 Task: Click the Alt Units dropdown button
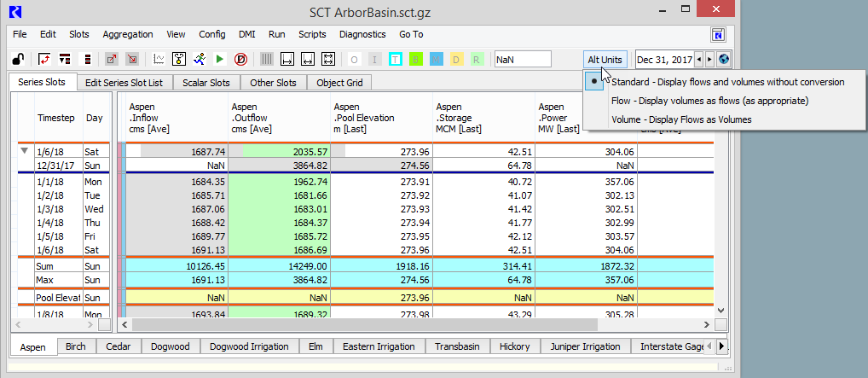pos(605,60)
